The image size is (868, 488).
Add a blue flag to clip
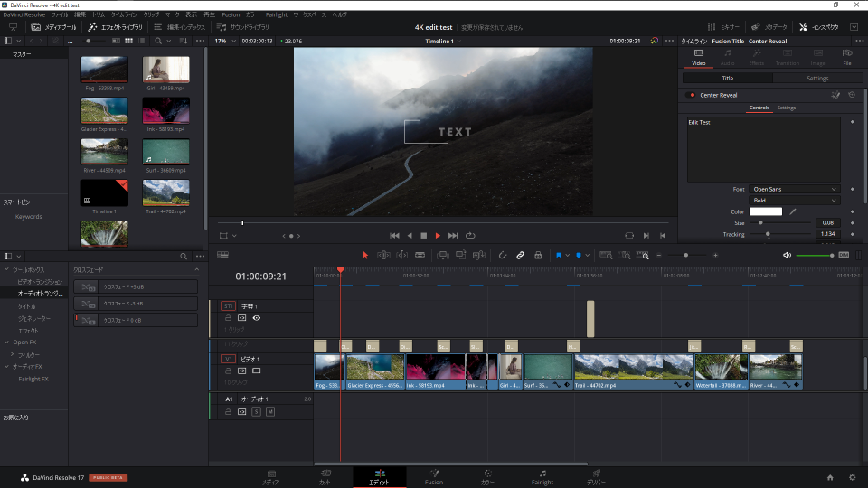coord(559,255)
